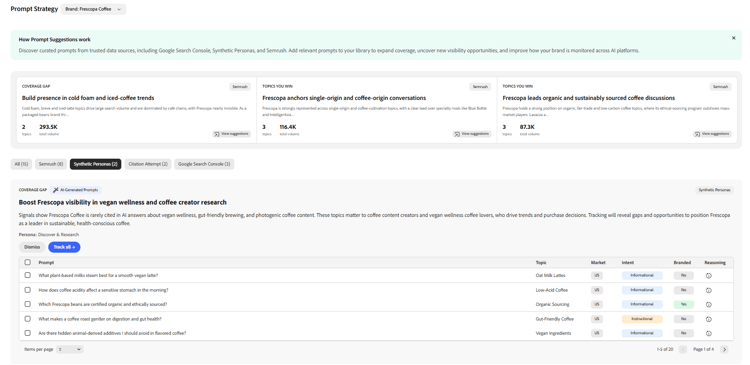The height and width of the screenshot is (365, 750).
Task: View suggestions for organic sourced coffee card
Action: click(712, 134)
